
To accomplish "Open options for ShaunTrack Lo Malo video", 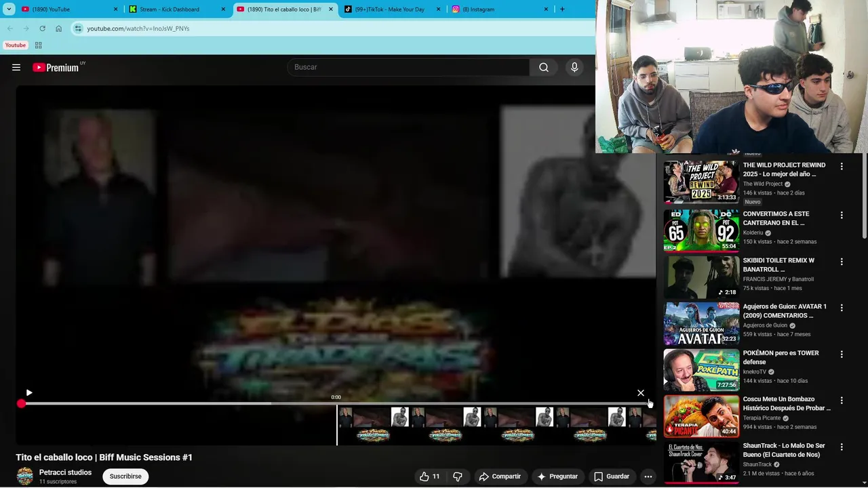I will tap(842, 447).
